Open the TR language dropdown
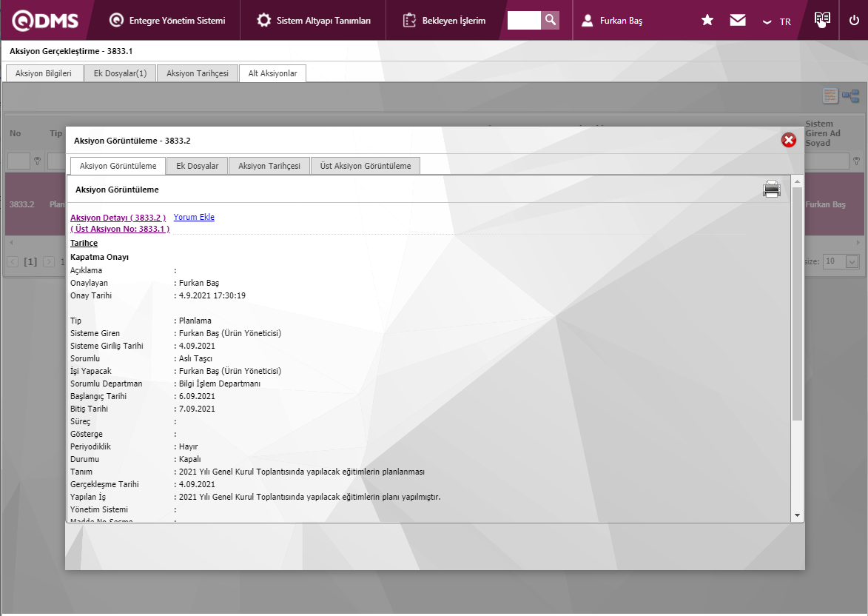Viewport: 868px width, 616px height. click(x=777, y=21)
